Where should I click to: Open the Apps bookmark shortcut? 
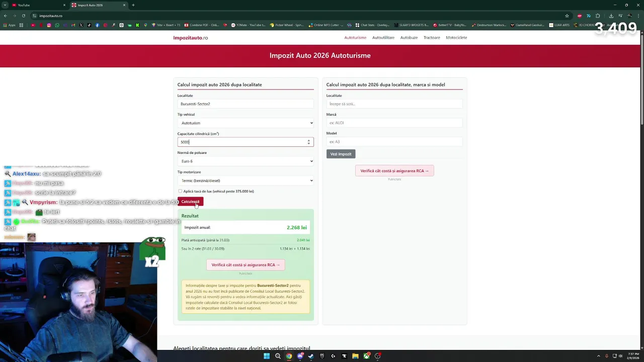point(10,25)
